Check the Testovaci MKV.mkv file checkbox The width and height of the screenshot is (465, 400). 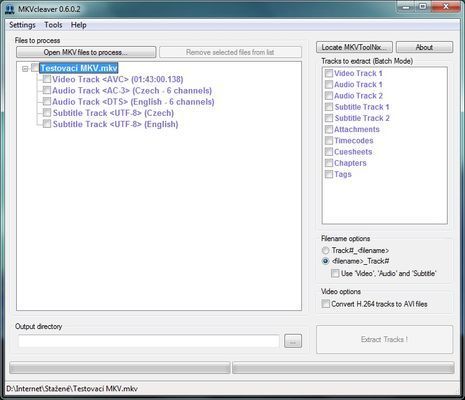pyautogui.click(x=35, y=68)
